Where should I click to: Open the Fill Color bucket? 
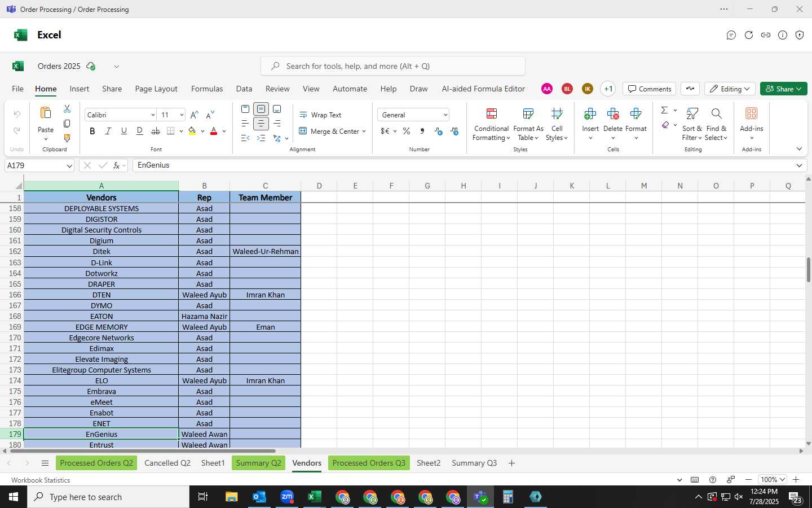tap(192, 131)
